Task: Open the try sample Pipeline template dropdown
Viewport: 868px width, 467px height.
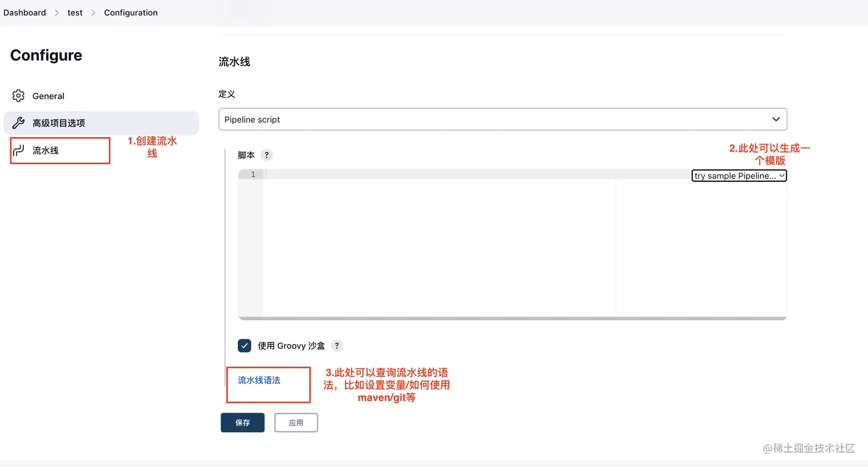Action: 739,176
